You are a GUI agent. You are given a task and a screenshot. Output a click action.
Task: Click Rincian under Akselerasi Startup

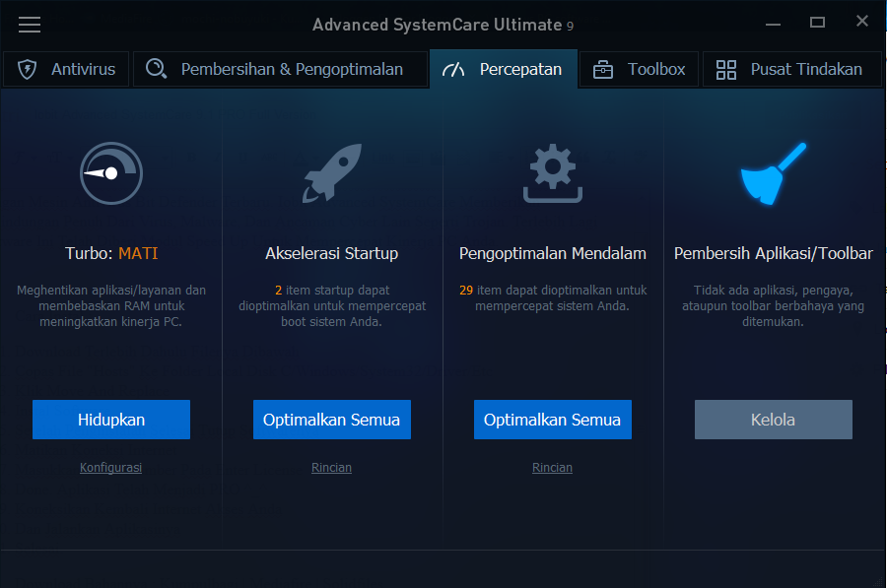(331, 467)
